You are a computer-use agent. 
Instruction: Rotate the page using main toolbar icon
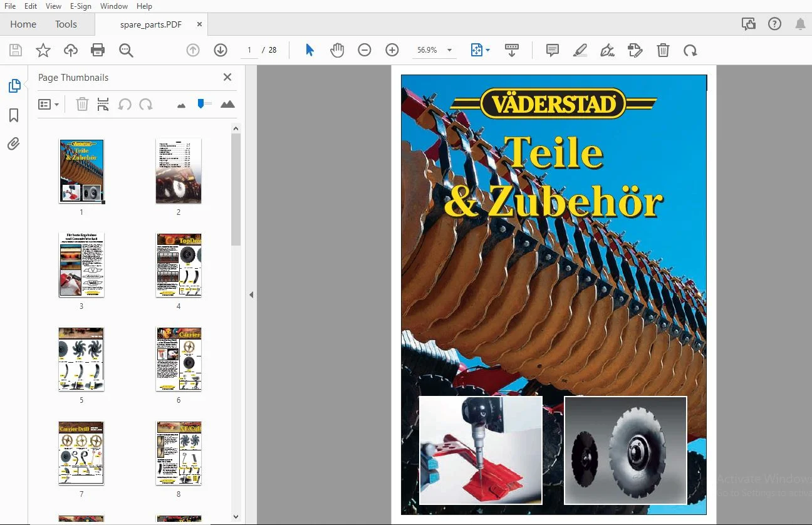pos(690,50)
